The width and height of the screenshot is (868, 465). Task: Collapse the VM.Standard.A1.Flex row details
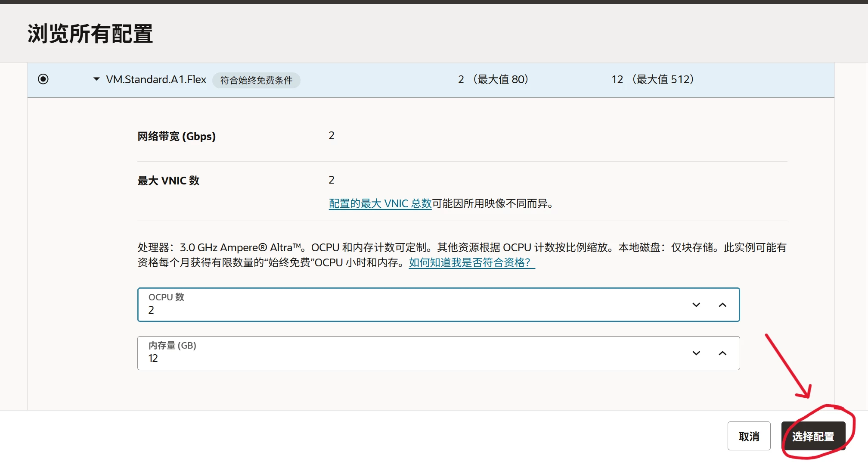click(96, 79)
